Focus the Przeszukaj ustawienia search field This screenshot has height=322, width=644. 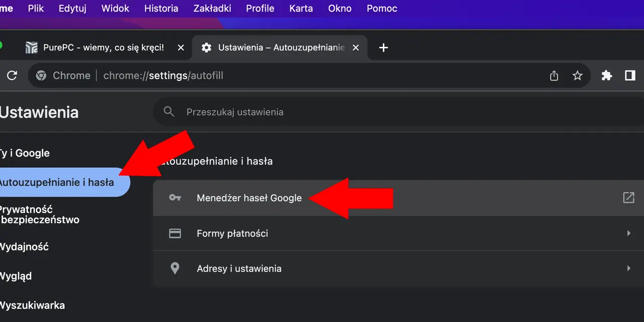coord(398,112)
